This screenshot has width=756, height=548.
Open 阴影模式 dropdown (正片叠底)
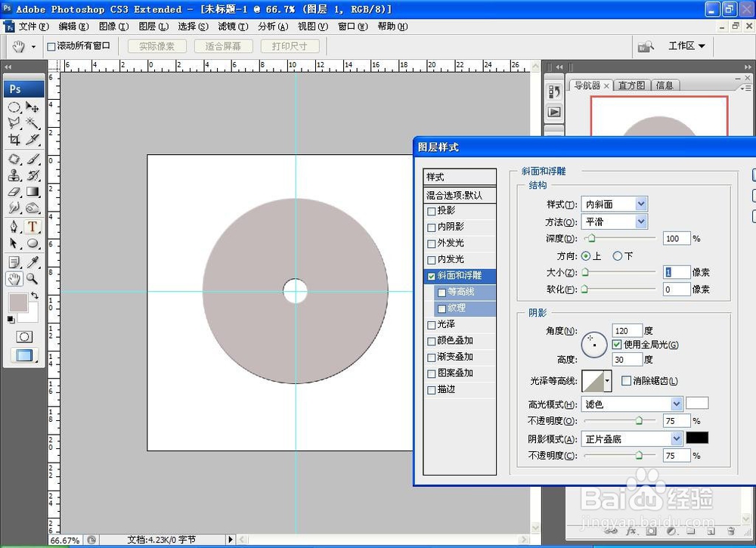631,438
